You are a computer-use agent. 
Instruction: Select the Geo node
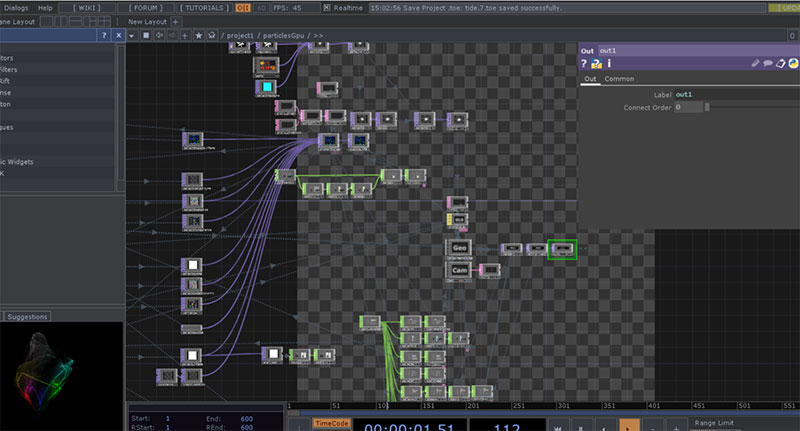[x=458, y=248]
